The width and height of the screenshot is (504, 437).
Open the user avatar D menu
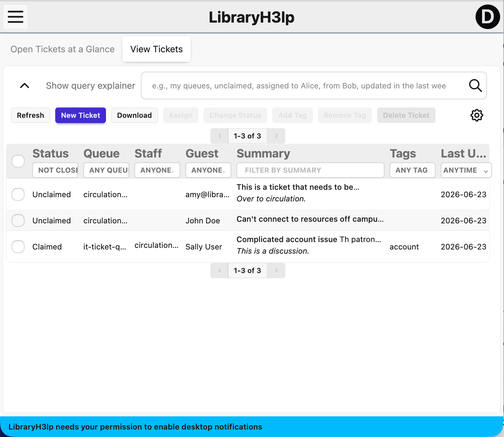[488, 17]
